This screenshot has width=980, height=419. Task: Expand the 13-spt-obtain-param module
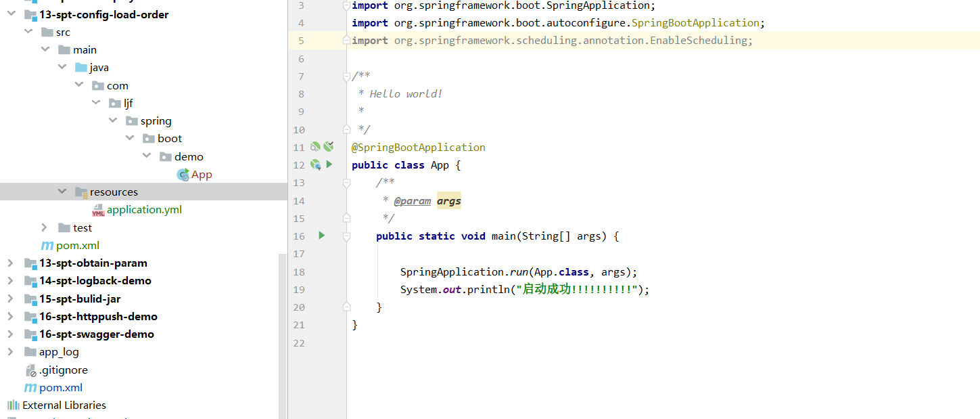click(x=10, y=263)
